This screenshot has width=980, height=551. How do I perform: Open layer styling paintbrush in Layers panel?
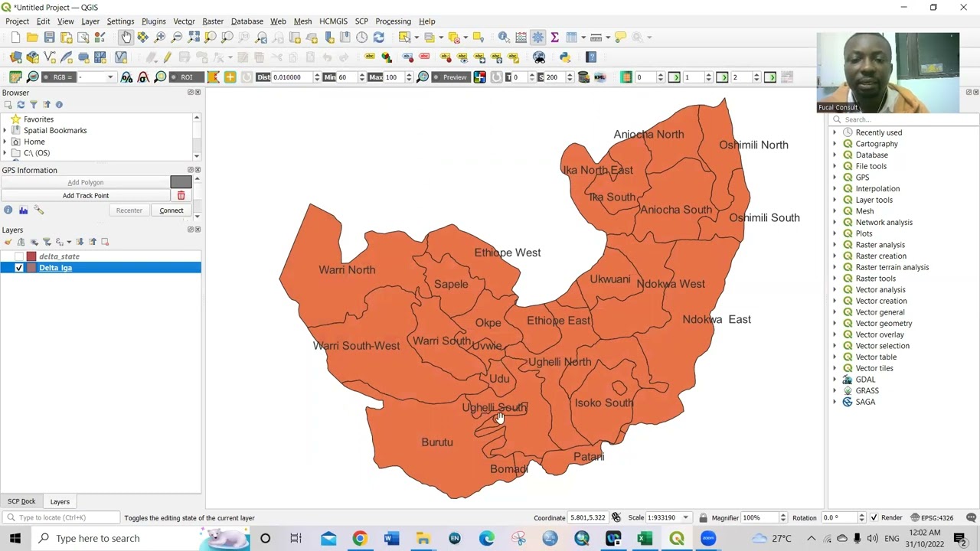pos(8,242)
